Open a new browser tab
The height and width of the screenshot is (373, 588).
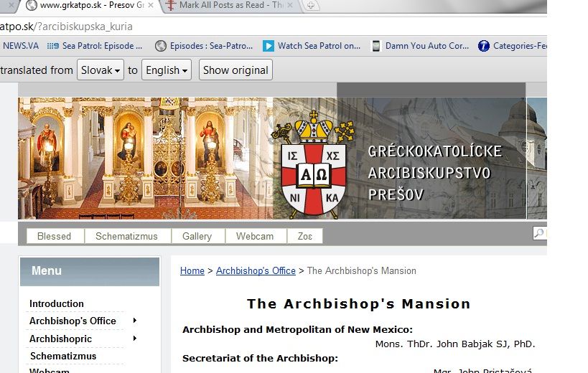[x=311, y=5]
